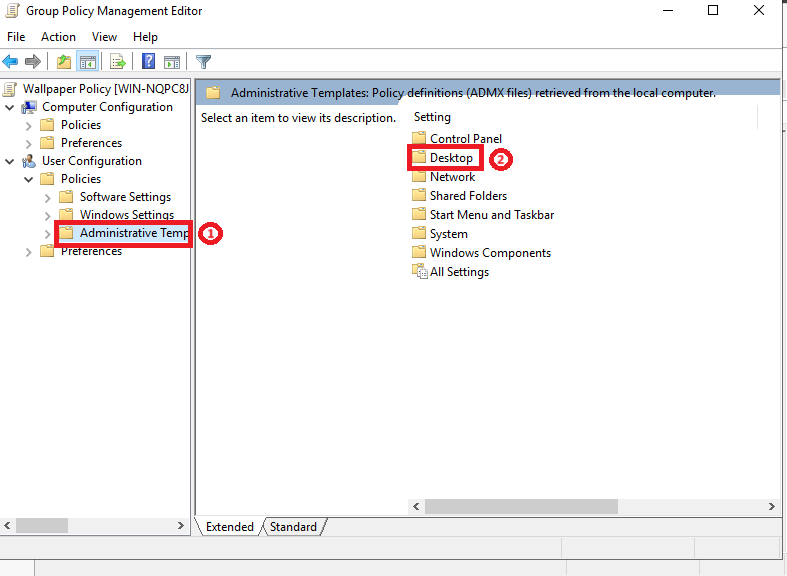Select the Software Settings tree item
Image resolution: width=787 pixels, height=576 pixels.
point(125,197)
